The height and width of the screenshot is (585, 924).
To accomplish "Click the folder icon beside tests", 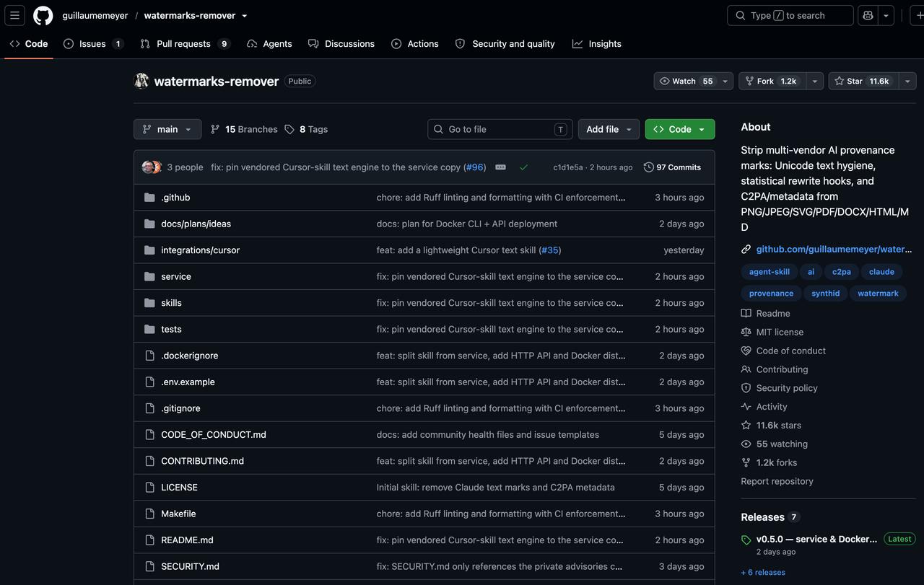I will [x=149, y=329].
